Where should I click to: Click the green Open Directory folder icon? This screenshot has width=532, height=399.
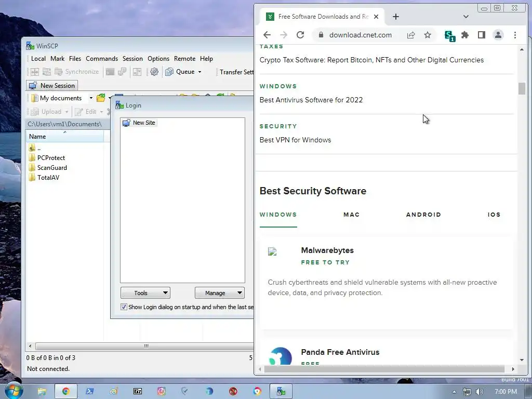101,98
